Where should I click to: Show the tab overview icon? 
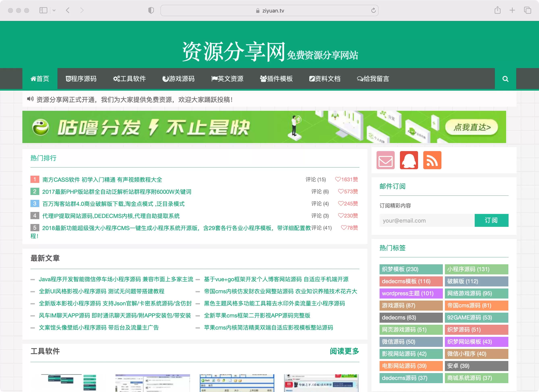[x=527, y=10]
